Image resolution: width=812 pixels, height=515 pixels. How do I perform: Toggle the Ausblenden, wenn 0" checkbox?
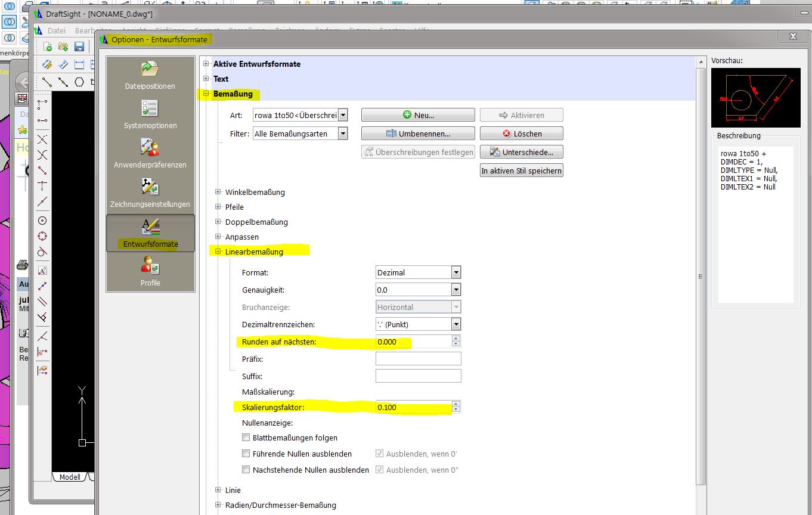tap(380, 470)
